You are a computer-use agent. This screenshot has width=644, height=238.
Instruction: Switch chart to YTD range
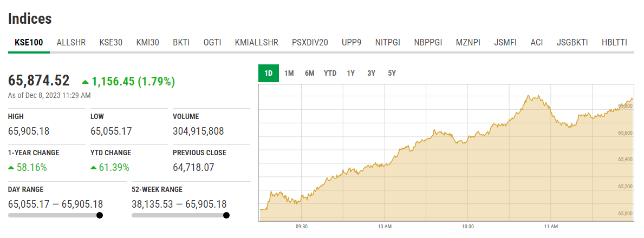point(330,73)
